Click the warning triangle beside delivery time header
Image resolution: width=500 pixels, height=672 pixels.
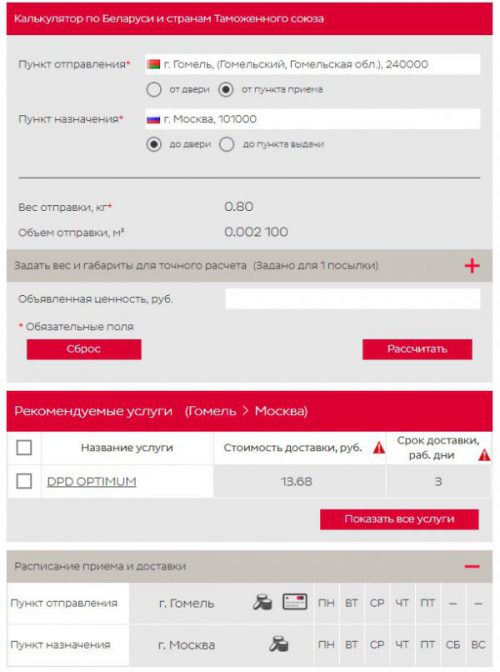(x=484, y=454)
